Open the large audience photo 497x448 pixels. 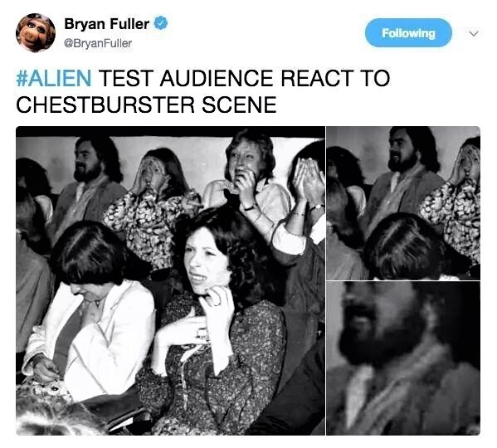[171, 280]
